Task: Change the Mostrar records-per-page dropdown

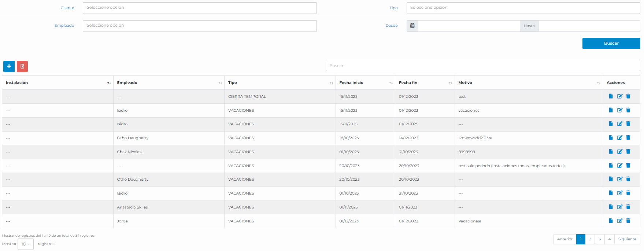Action: (x=26, y=244)
